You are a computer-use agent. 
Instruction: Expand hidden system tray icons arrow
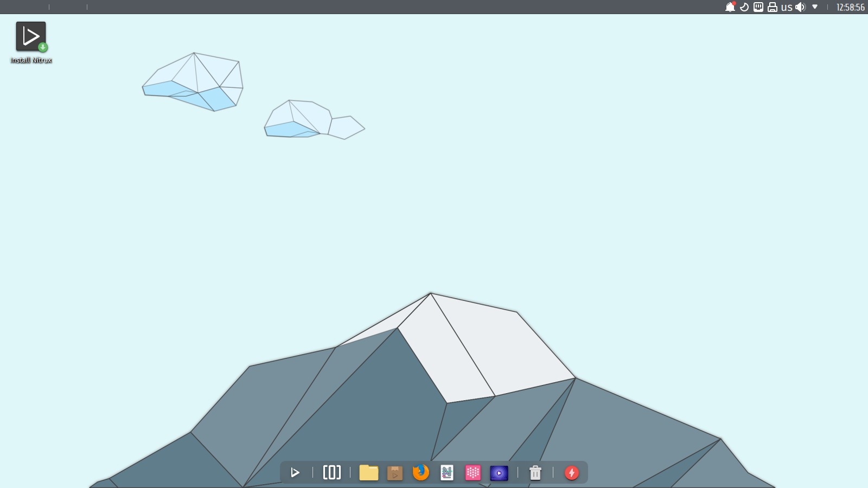click(815, 7)
